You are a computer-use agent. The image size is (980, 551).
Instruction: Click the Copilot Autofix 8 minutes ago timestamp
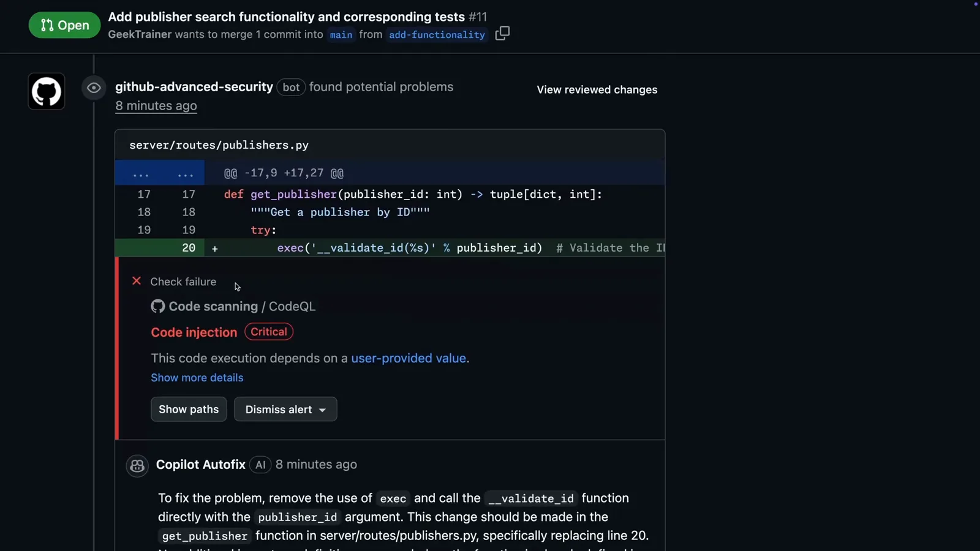click(x=316, y=465)
